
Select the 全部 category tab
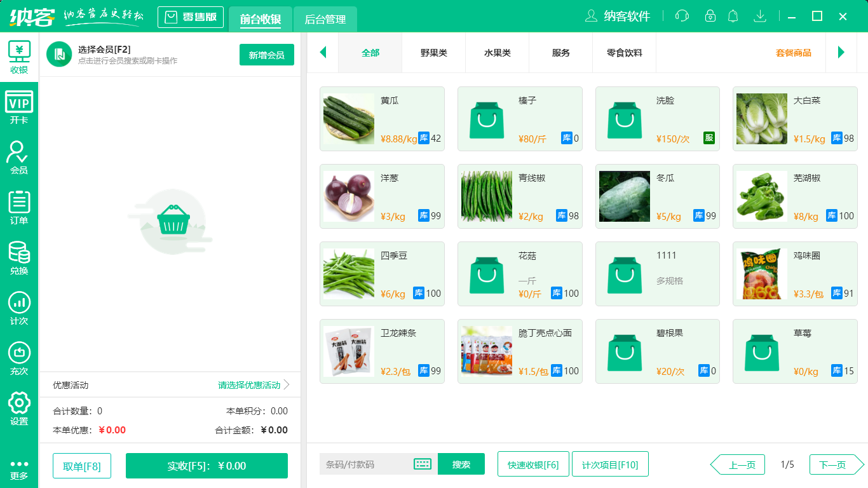point(370,53)
